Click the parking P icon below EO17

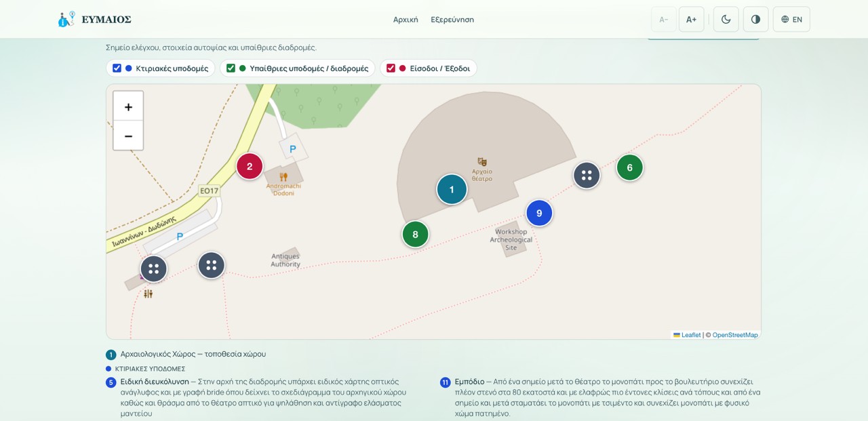pos(180,237)
